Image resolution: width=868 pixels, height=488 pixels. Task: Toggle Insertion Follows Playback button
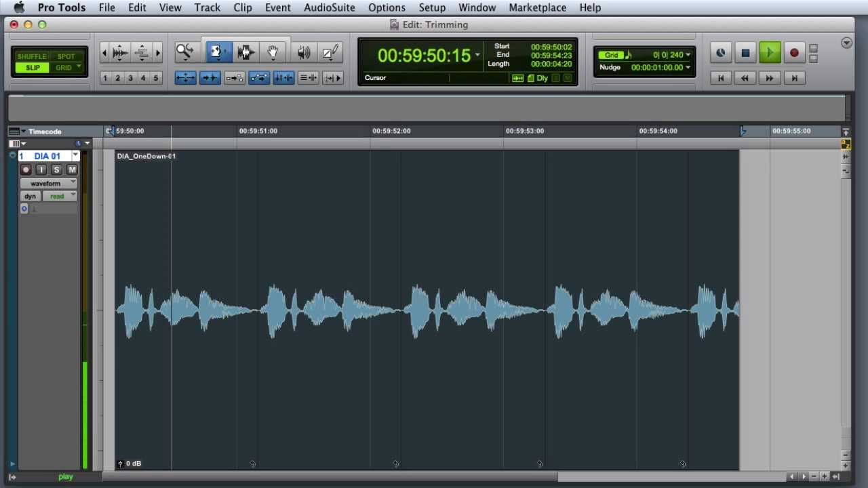(x=332, y=78)
